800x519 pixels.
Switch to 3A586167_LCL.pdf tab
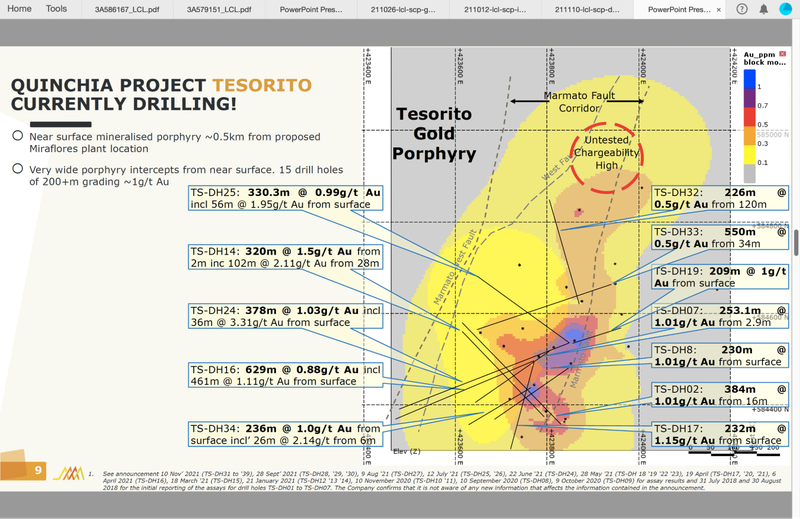coord(127,9)
